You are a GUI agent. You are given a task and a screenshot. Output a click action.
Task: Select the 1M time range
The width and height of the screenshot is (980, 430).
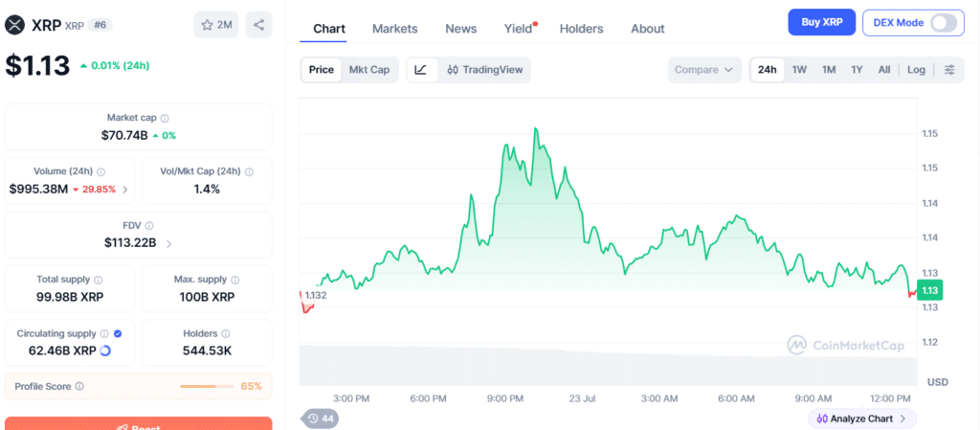(829, 69)
